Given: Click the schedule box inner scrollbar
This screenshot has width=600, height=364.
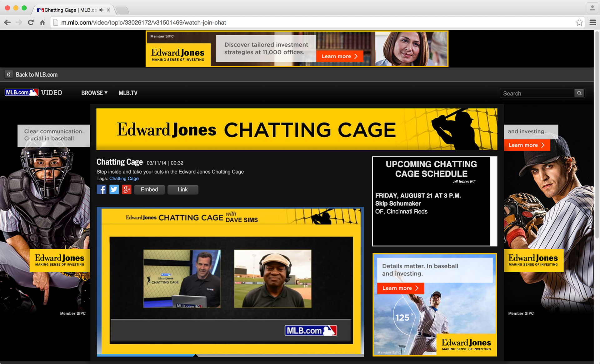Looking at the screenshot, I should point(494,201).
